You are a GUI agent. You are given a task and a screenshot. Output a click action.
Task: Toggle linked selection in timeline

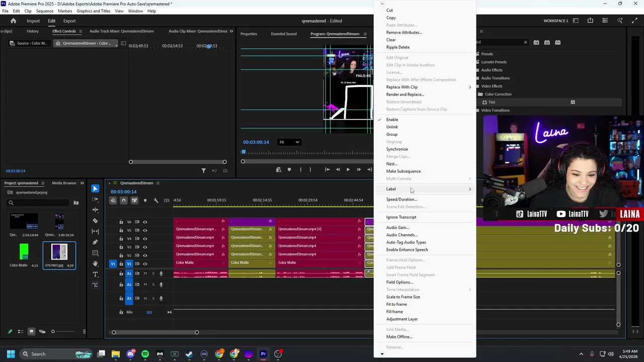[134, 201]
